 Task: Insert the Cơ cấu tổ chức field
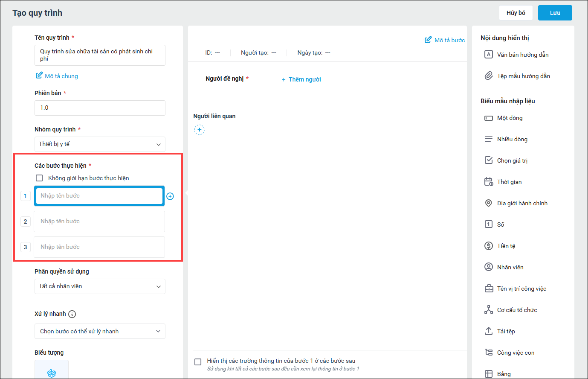(516, 310)
